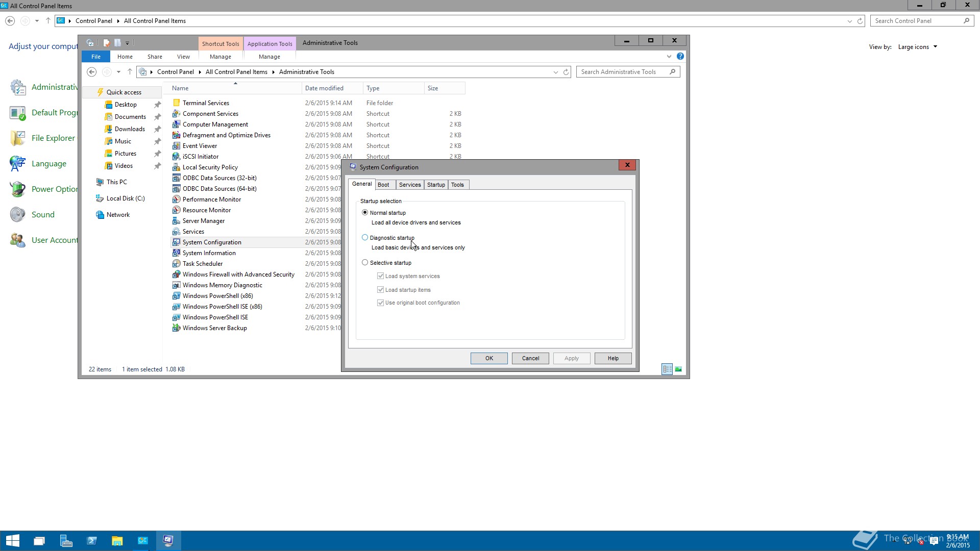
Task: Select Task Scheduler icon
Action: click(176, 263)
